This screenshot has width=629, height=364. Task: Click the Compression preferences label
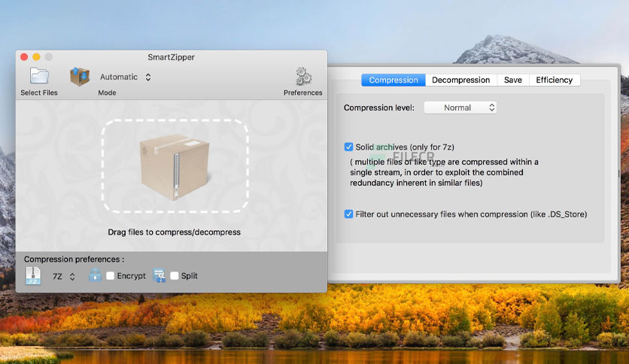(74, 259)
